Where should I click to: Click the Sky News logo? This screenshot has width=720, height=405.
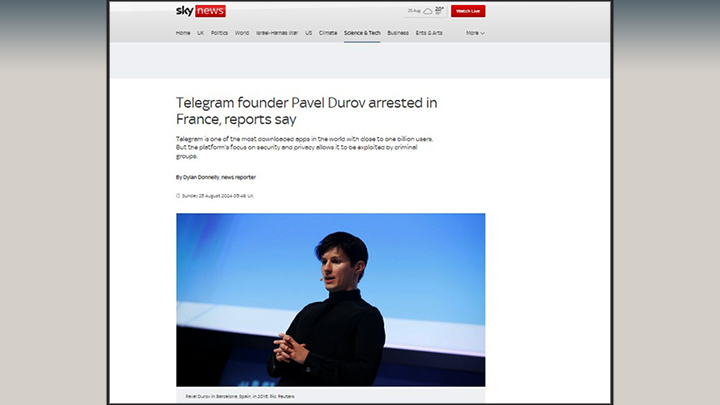[x=200, y=11]
